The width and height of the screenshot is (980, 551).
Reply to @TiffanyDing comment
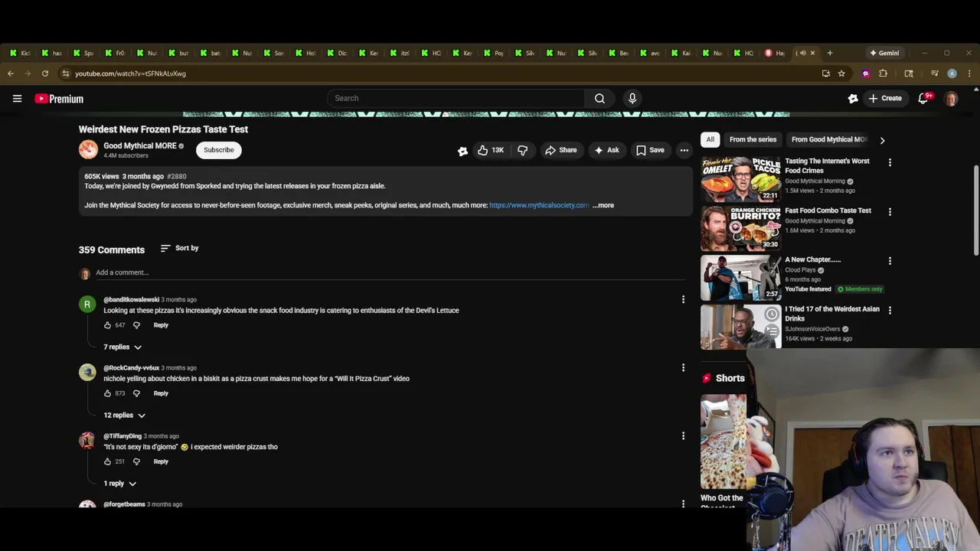(161, 461)
